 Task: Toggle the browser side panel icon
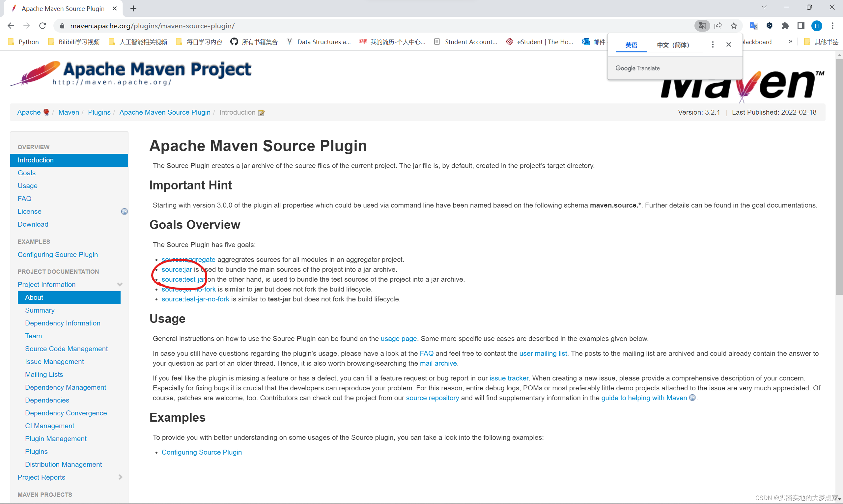click(x=801, y=26)
